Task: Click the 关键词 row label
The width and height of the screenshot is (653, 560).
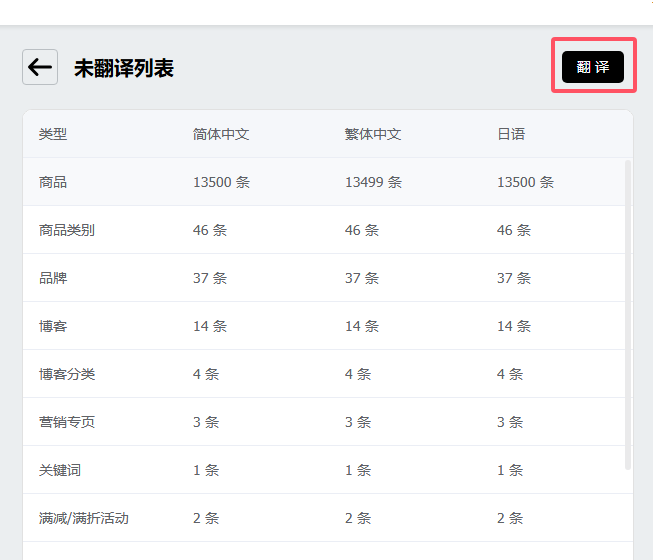Action: (60, 470)
